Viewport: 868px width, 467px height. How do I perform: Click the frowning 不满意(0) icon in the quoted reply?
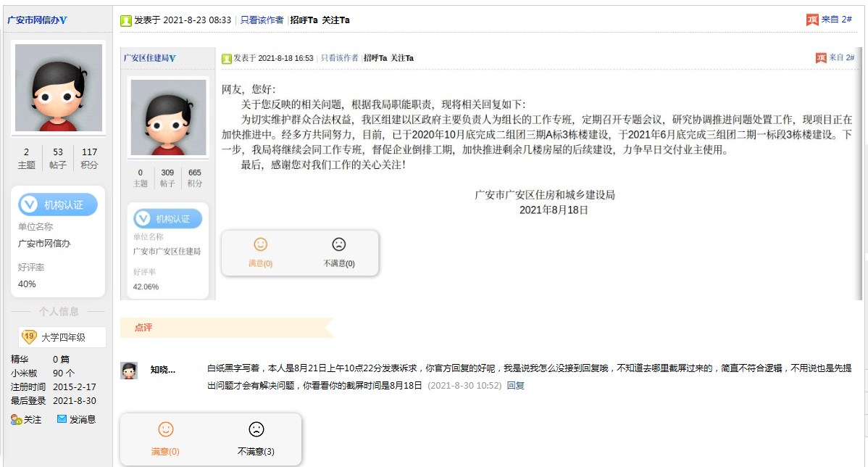[338, 245]
